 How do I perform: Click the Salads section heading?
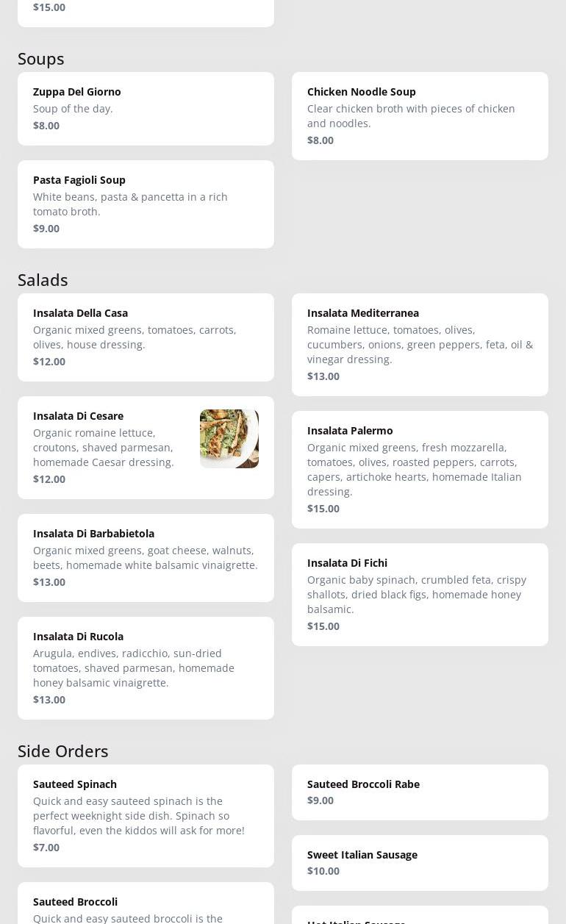(x=43, y=279)
